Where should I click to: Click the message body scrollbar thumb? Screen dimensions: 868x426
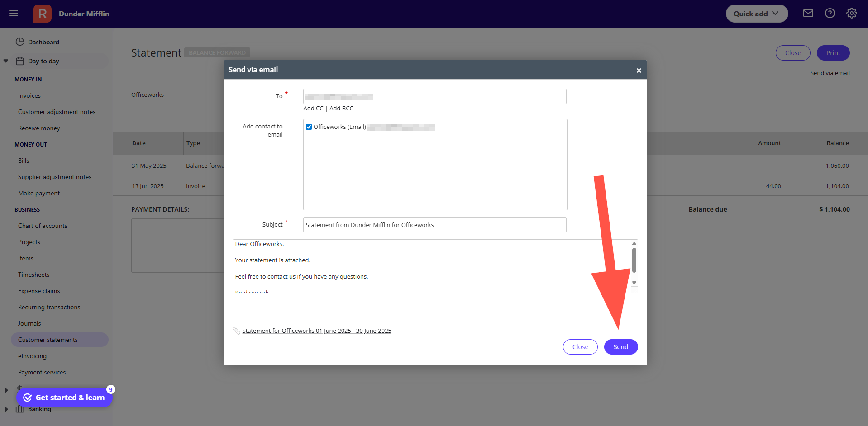(x=634, y=260)
